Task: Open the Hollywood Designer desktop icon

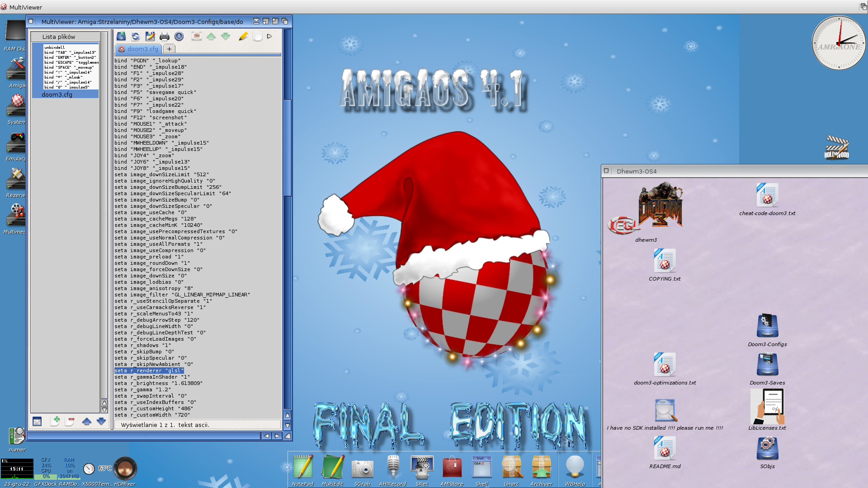Action: (836, 148)
